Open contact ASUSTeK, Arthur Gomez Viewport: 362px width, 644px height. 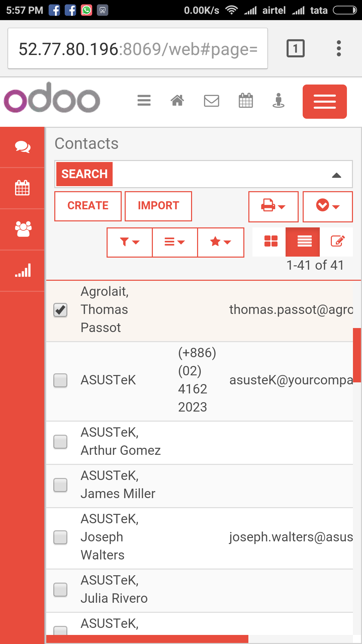pos(121,441)
